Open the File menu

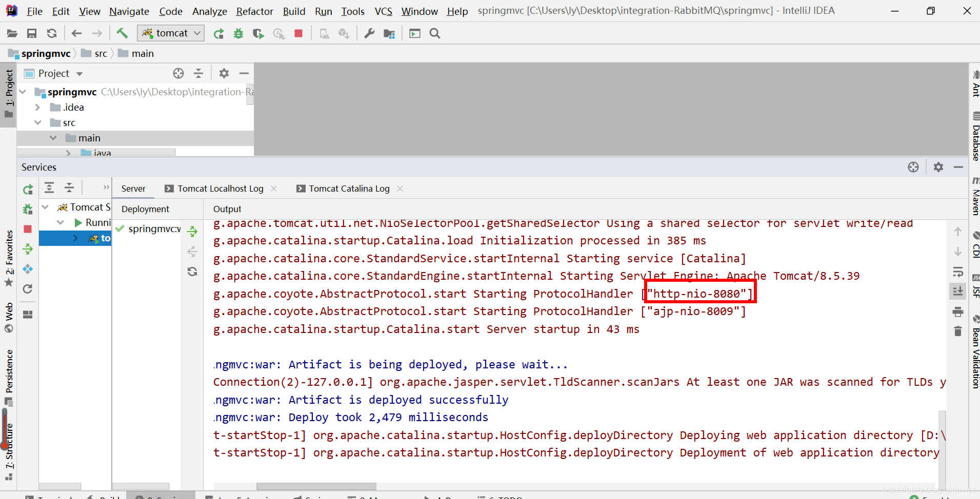(x=34, y=11)
